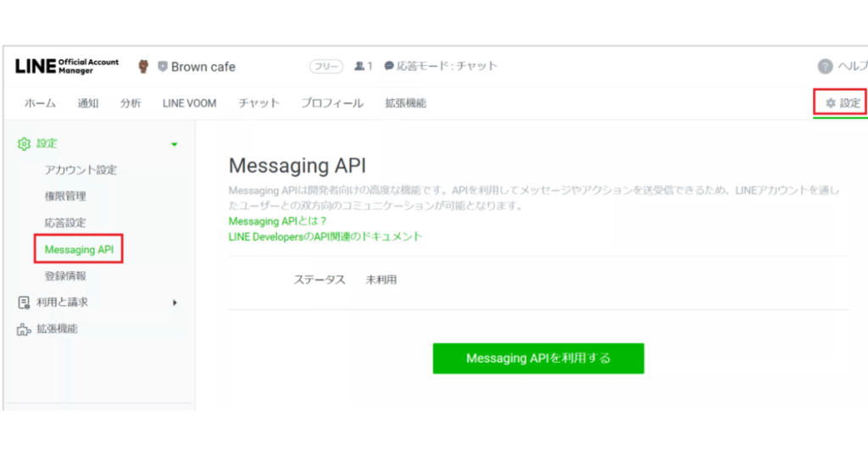Open the チャット tab
Screen dimensions: 868x456
(x=259, y=103)
